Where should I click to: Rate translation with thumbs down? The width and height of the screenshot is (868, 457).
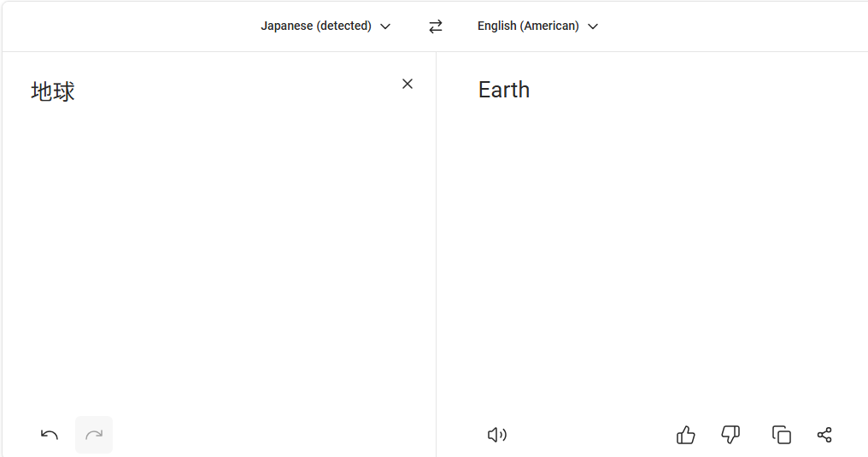pos(730,435)
